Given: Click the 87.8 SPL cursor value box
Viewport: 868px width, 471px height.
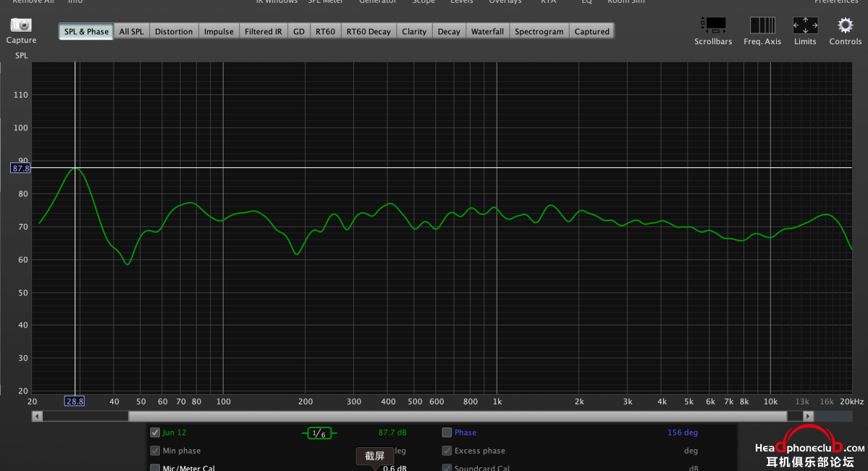Looking at the screenshot, I should [x=20, y=168].
